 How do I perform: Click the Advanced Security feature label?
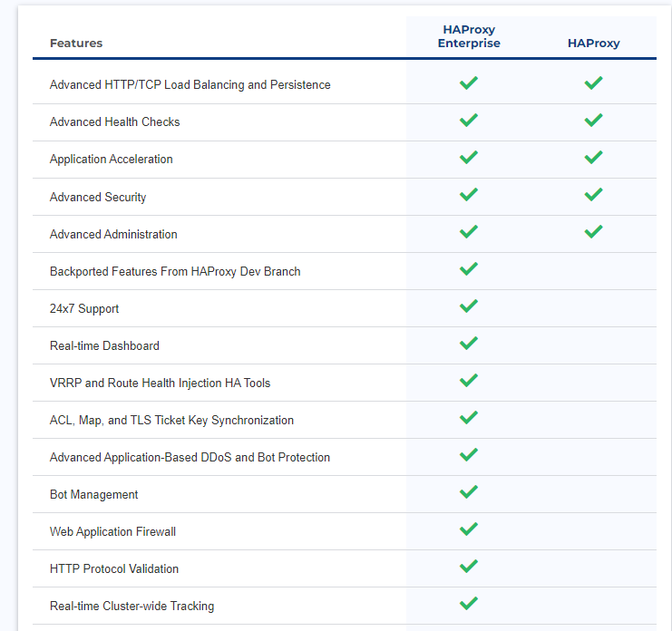coord(98,197)
